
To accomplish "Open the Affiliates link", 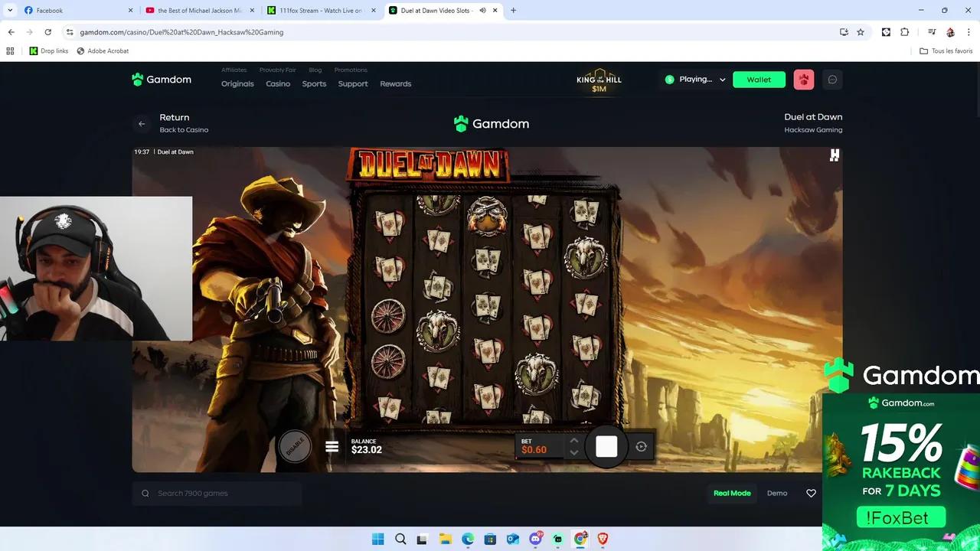I will 234,70.
